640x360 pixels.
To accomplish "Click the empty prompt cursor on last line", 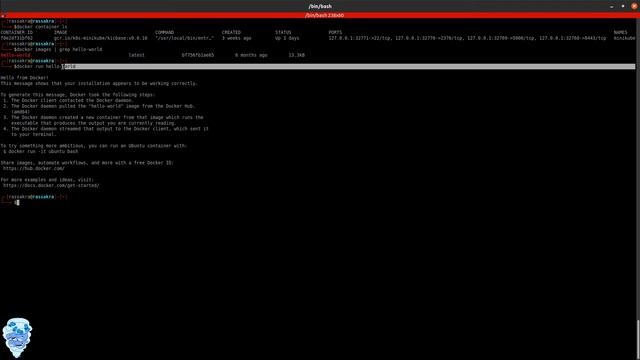I will click(18, 202).
